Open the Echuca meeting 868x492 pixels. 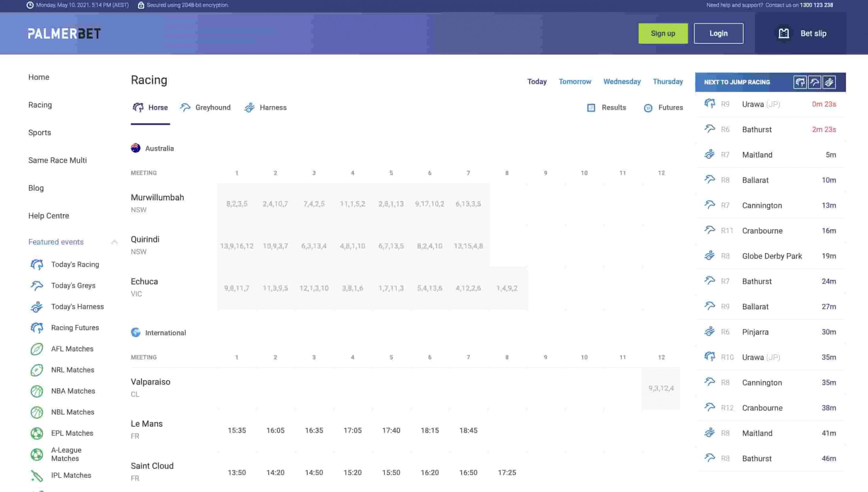144,282
